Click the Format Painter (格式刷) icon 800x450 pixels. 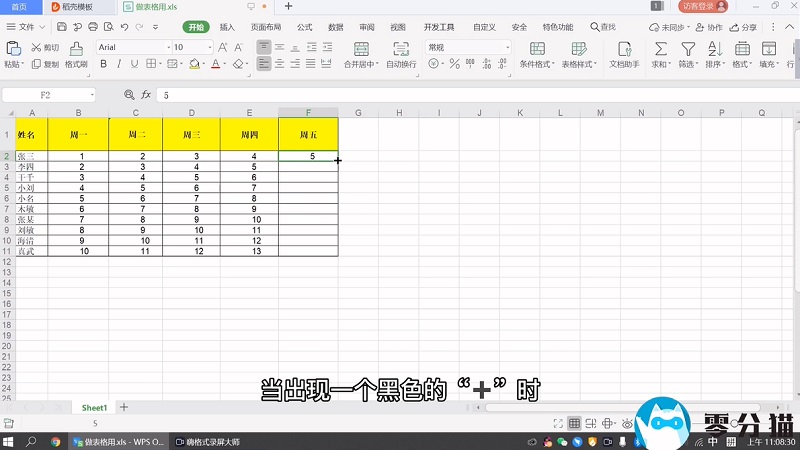point(76,48)
